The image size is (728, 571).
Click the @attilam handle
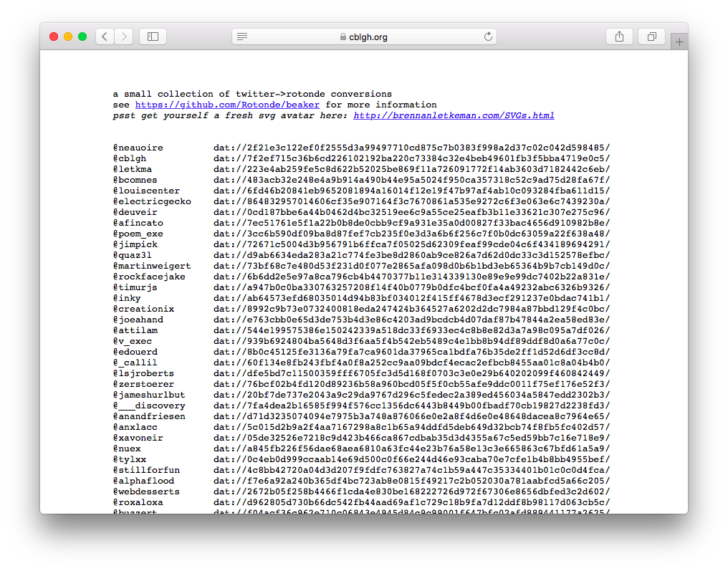135,330
